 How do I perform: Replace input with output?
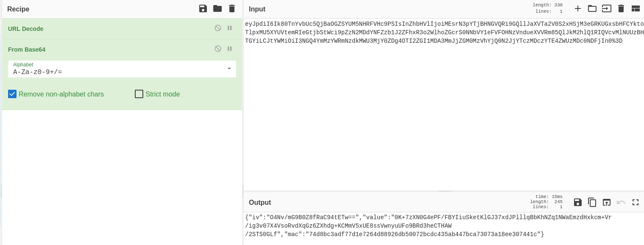607,202
